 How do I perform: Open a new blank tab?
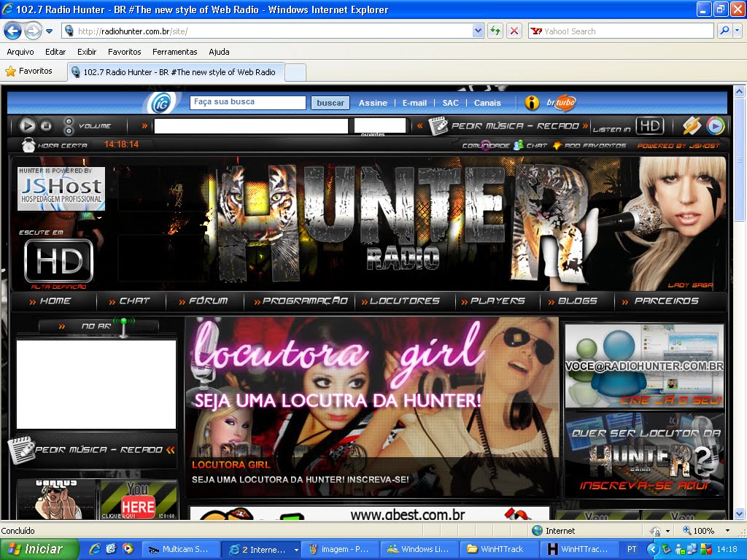(295, 73)
